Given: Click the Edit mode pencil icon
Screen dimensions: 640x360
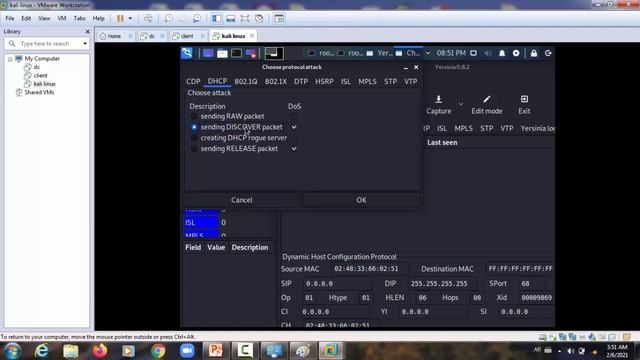Looking at the screenshot, I should point(487,99).
